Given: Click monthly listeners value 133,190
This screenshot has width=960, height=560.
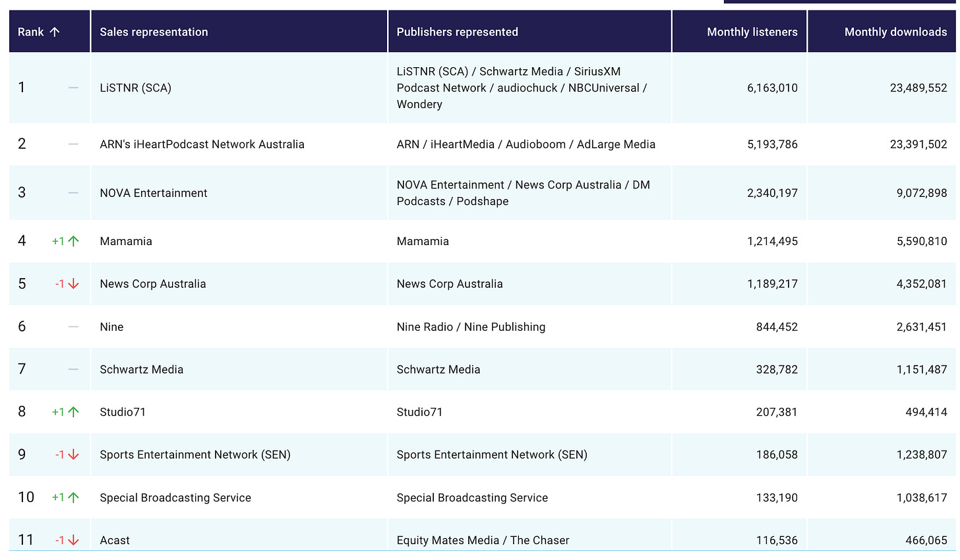Looking at the screenshot, I should coord(777,497).
